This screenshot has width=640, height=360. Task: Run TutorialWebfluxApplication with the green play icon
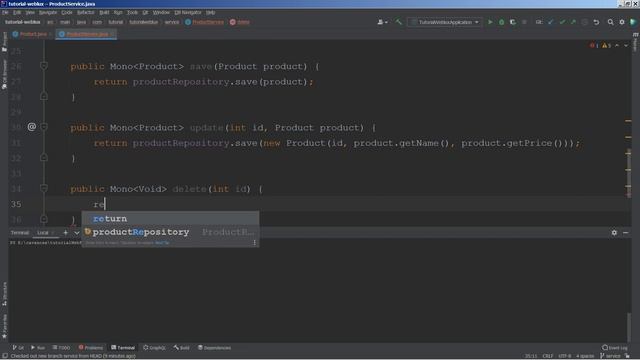point(490,22)
